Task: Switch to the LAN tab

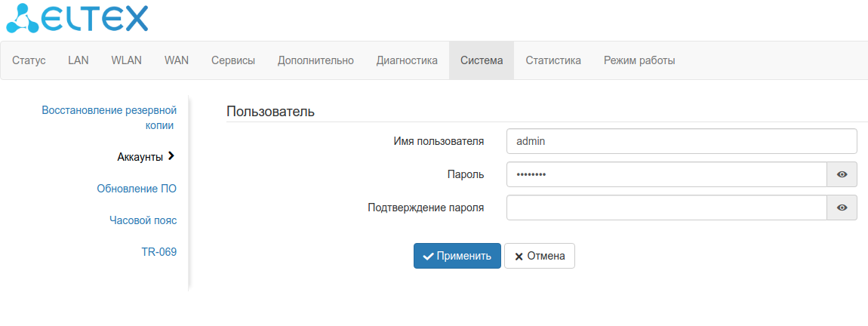Action: [x=78, y=60]
